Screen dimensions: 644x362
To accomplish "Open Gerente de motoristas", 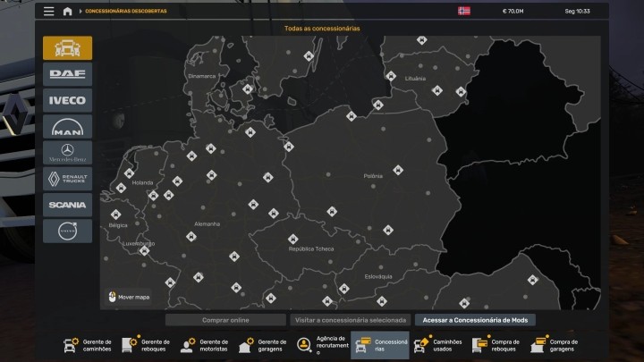I will pyautogui.click(x=204, y=345).
